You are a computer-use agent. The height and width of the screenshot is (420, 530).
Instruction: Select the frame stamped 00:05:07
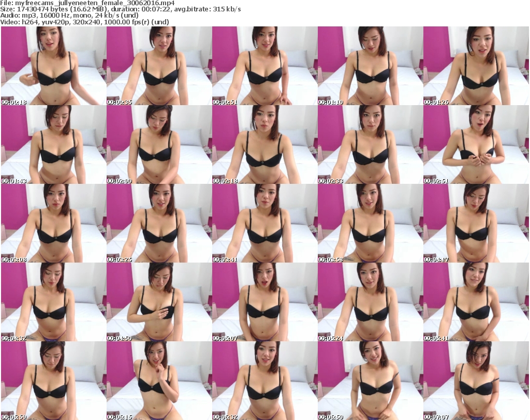264,302
